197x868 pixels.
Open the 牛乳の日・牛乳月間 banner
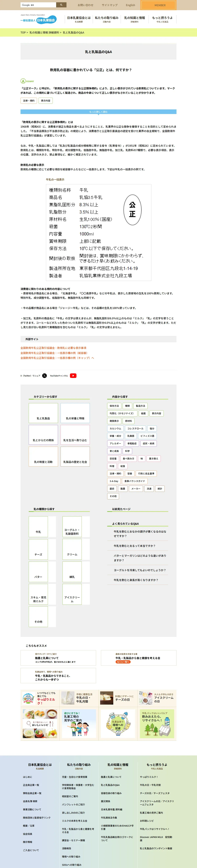coord(79,698)
